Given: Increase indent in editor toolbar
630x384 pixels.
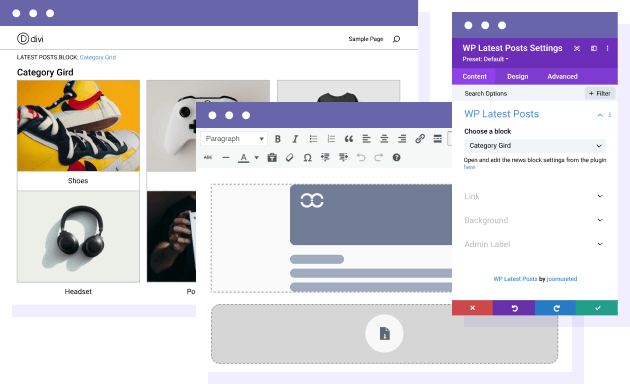Looking at the screenshot, I should click(343, 157).
